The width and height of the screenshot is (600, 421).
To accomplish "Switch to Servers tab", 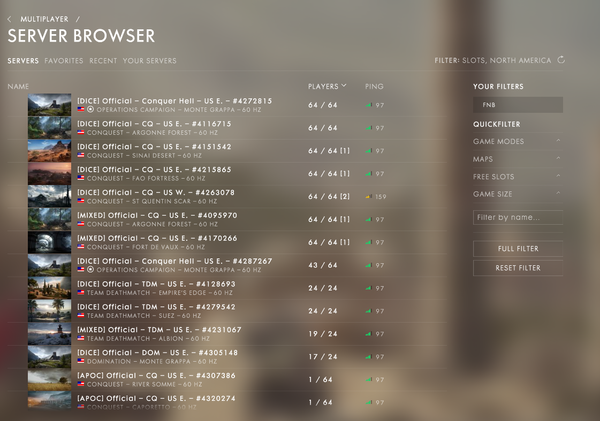I will (x=23, y=60).
